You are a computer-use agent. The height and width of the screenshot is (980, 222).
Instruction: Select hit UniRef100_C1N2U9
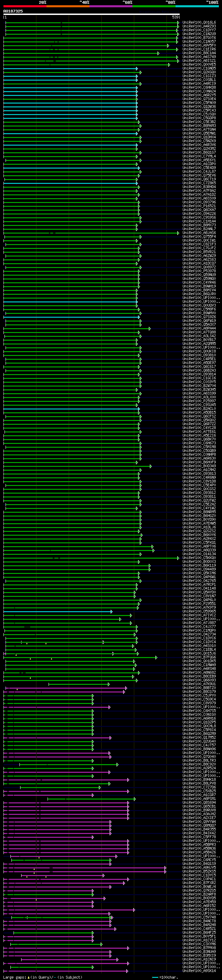199,34
